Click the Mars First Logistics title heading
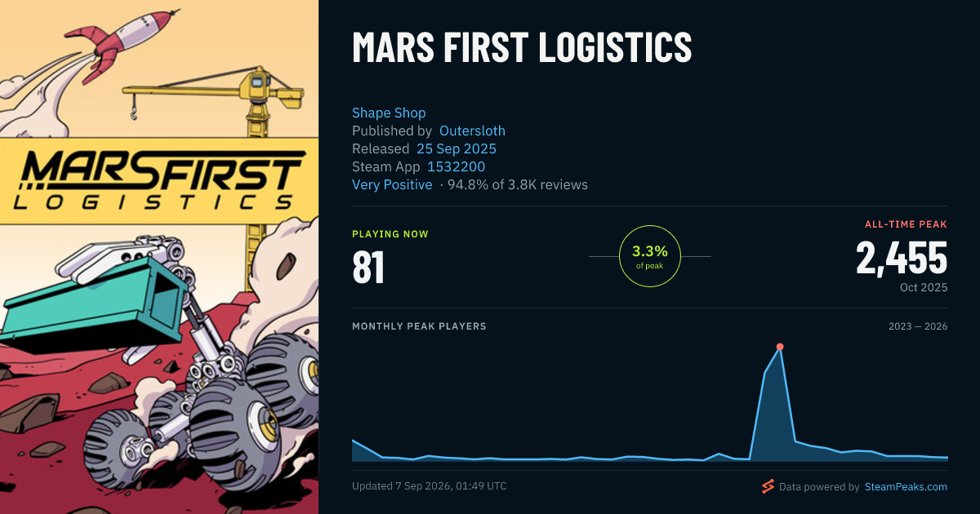The height and width of the screenshot is (514, 980). 522,47
